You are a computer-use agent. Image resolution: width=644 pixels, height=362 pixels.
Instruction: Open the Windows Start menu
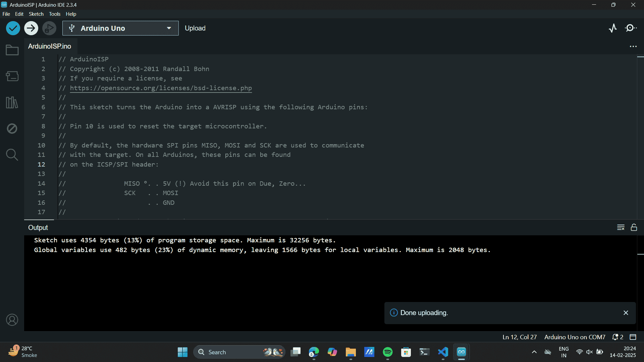coord(182,352)
